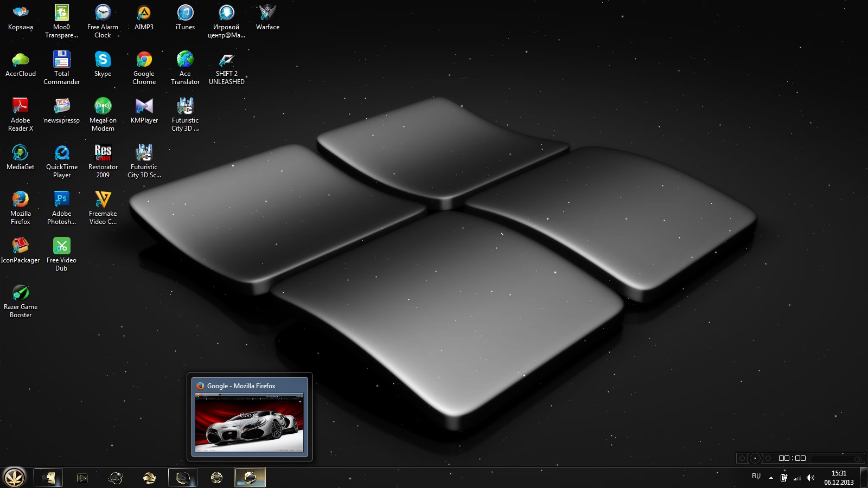
Task: Select the Skype desktop icon
Action: click(x=103, y=64)
